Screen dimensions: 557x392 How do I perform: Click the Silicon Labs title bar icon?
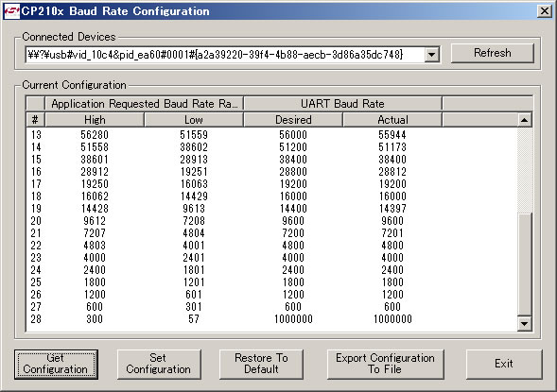pyautogui.click(x=11, y=11)
